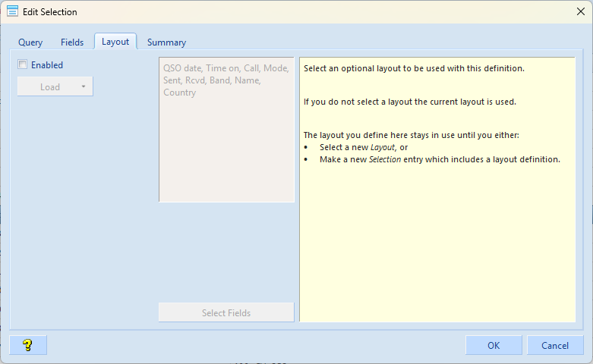Confirm with the OK button
The image size is (593, 364).
coord(494,346)
